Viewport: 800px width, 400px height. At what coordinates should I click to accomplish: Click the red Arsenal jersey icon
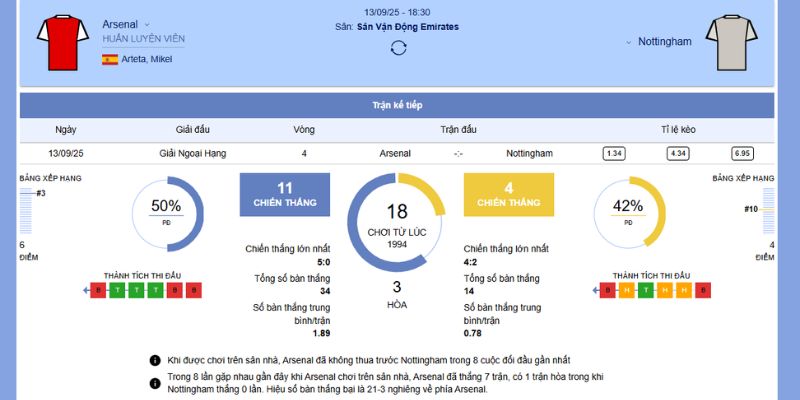point(56,42)
